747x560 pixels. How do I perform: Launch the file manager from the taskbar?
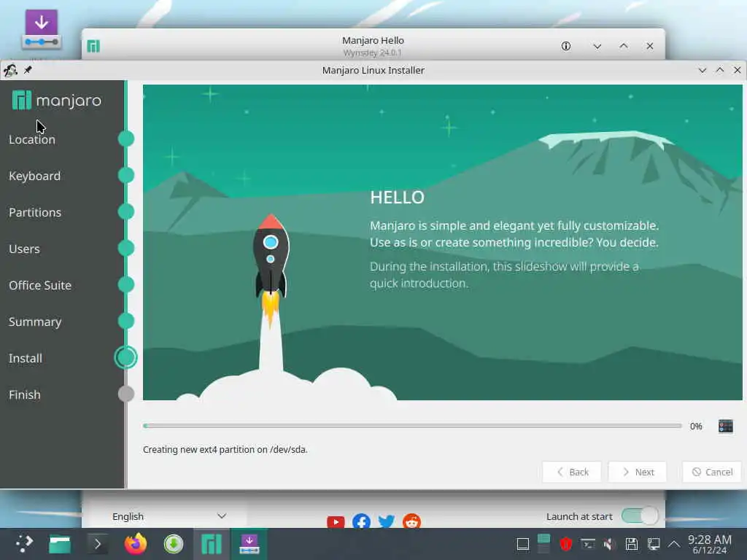pos(60,544)
